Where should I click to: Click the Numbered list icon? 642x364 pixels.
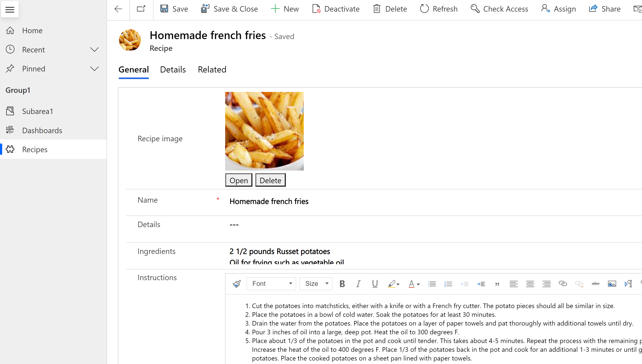(448, 283)
